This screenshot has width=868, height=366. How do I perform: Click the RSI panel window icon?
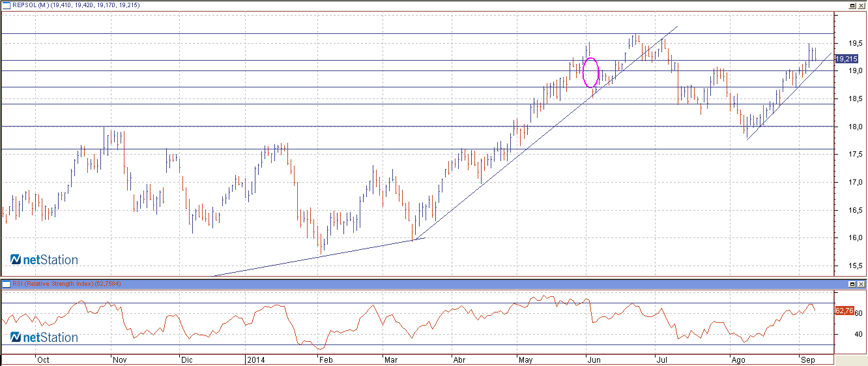tap(6, 284)
